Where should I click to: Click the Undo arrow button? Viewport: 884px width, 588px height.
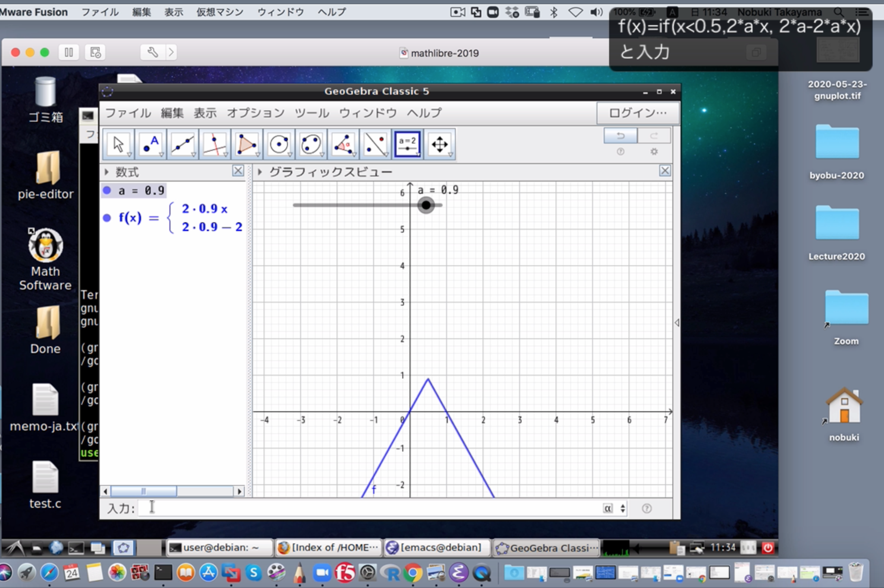coord(620,136)
